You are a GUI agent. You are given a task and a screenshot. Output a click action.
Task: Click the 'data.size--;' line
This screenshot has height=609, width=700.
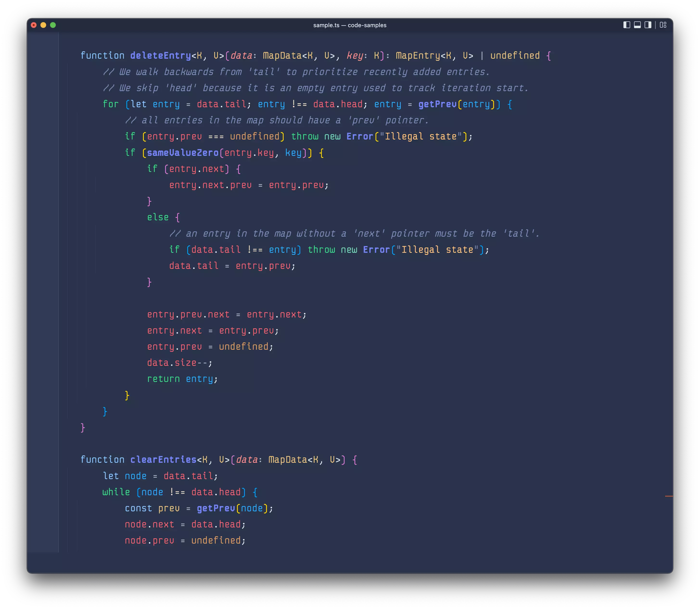tap(179, 363)
